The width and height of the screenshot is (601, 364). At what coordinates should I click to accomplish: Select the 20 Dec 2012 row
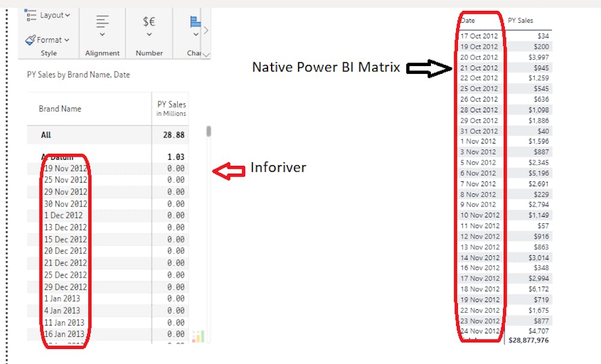coord(108,251)
